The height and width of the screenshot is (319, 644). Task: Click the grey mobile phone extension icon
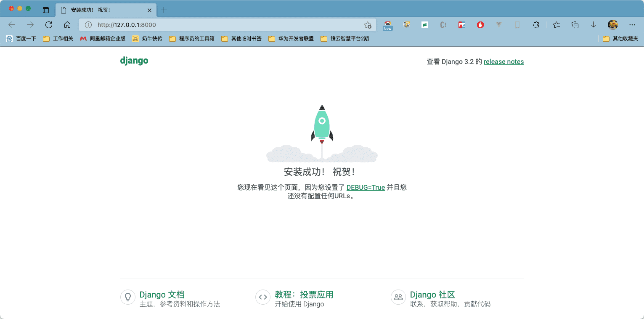(517, 25)
